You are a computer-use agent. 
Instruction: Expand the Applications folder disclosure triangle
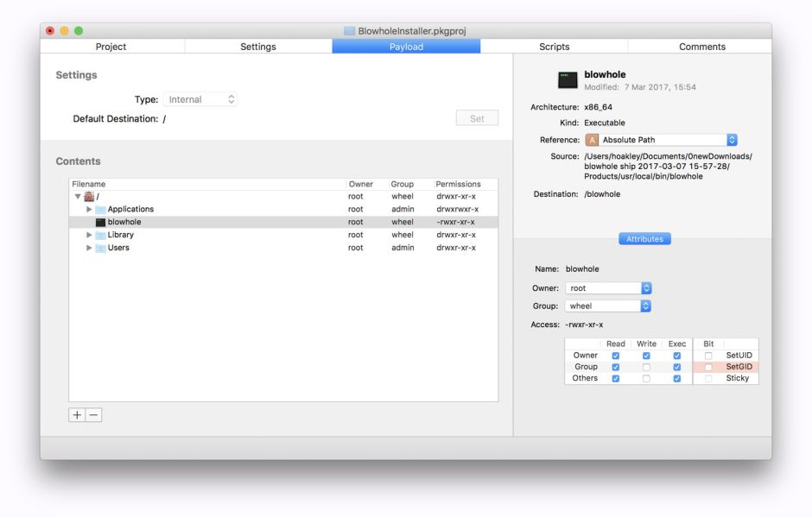(x=89, y=210)
